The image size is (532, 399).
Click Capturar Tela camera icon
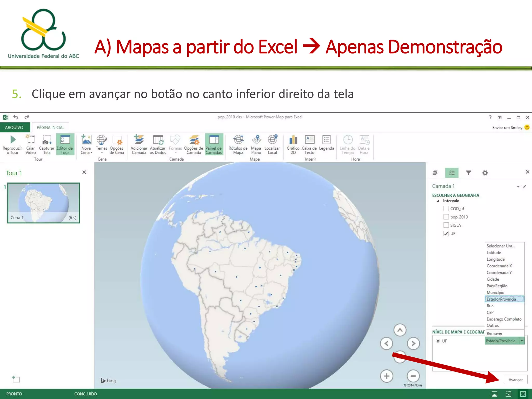[47, 140]
